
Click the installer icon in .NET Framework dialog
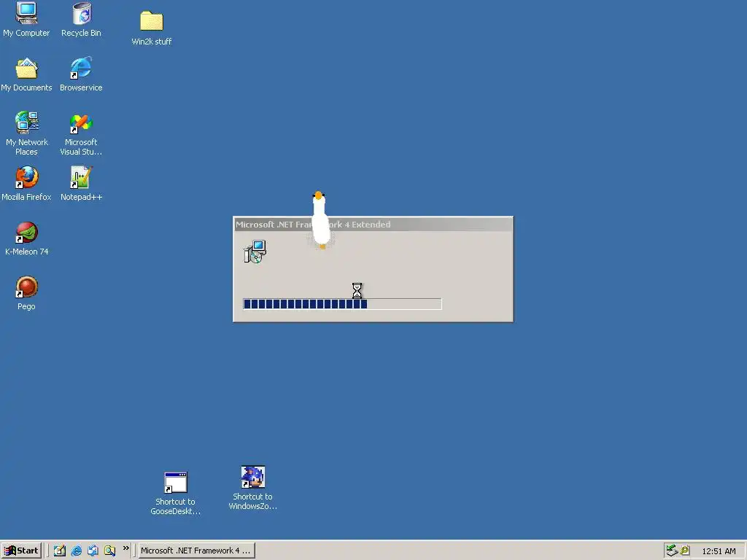(x=255, y=252)
